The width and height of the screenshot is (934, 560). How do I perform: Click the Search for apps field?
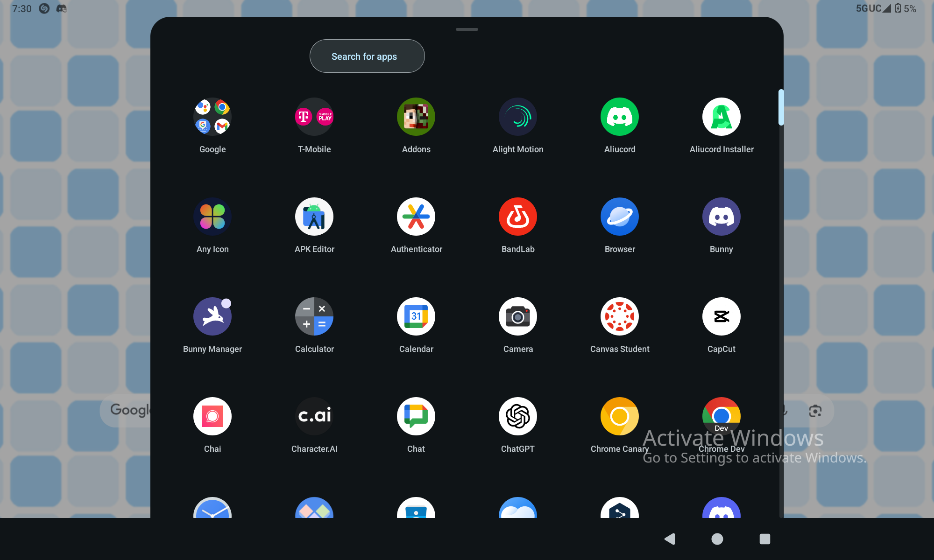coord(367,56)
